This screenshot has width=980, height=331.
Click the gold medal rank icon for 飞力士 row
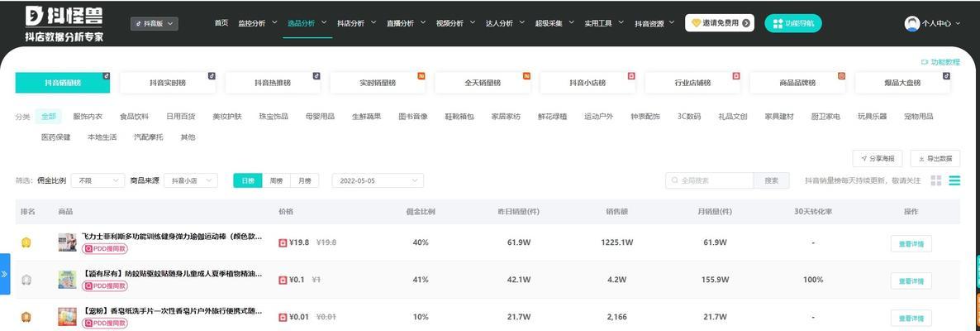[x=26, y=242]
